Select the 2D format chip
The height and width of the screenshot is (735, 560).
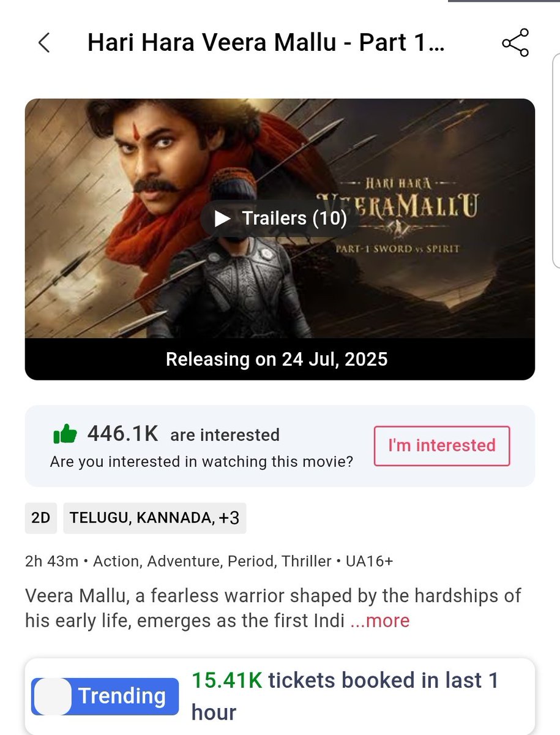[40, 518]
